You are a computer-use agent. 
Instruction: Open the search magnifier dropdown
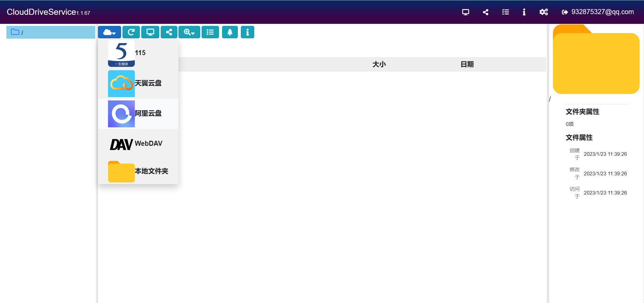click(x=189, y=32)
